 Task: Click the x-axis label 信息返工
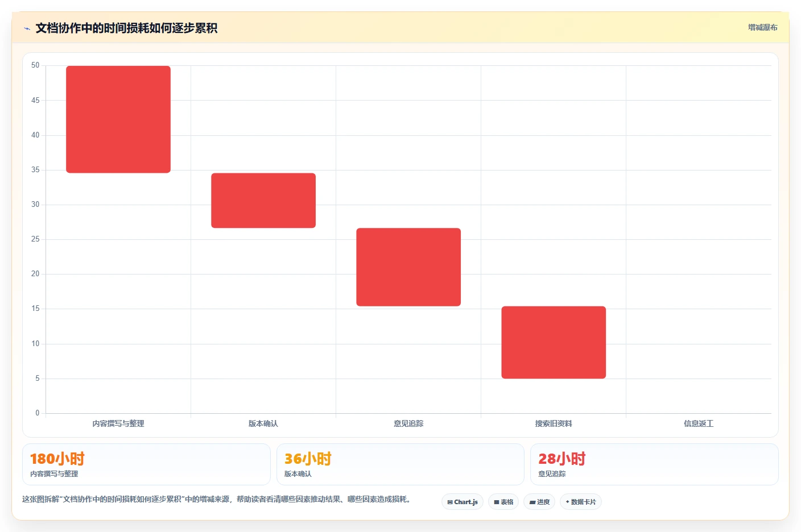click(x=699, y=423)
